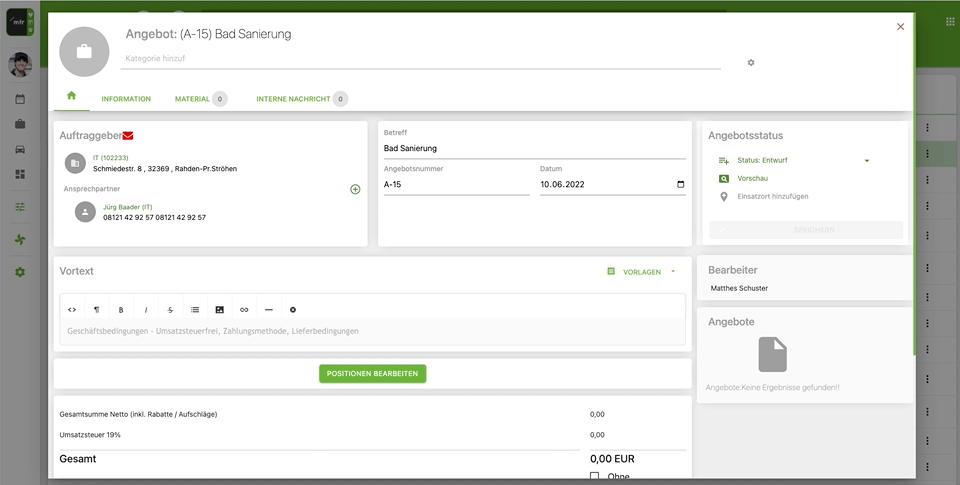The width and height of the screenshot is (960, 485).
Task: Open the calendar picker in the Datum field
Action: [x=680, y=184]
